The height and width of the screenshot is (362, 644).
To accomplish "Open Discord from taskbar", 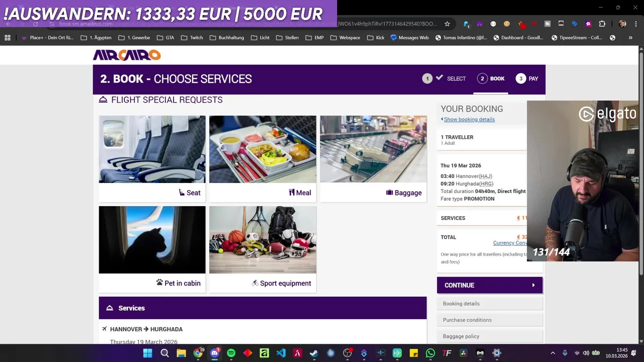I will pos(214,353).
